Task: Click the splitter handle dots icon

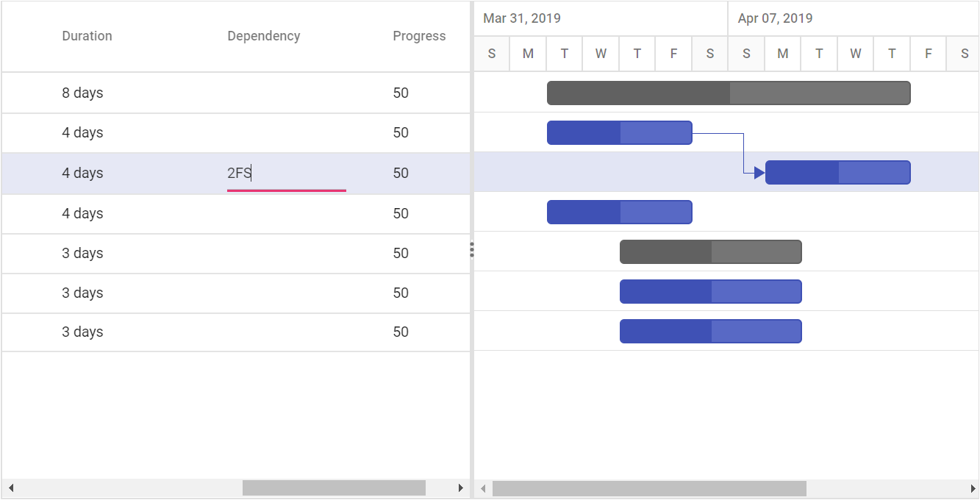Action: click(x=472, y=250)
